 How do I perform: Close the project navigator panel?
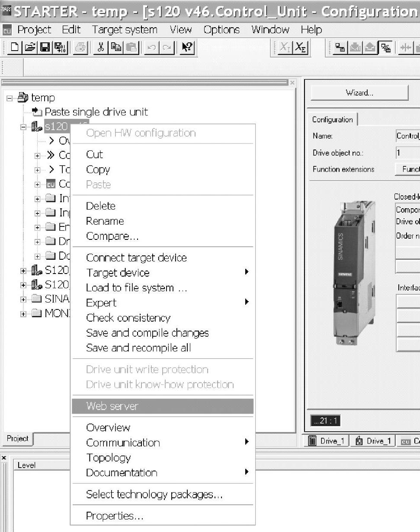pos(292,82)
